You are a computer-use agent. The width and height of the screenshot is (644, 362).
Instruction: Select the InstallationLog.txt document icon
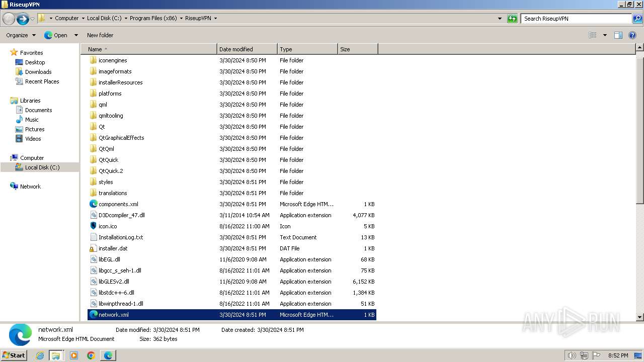[93, 237]
